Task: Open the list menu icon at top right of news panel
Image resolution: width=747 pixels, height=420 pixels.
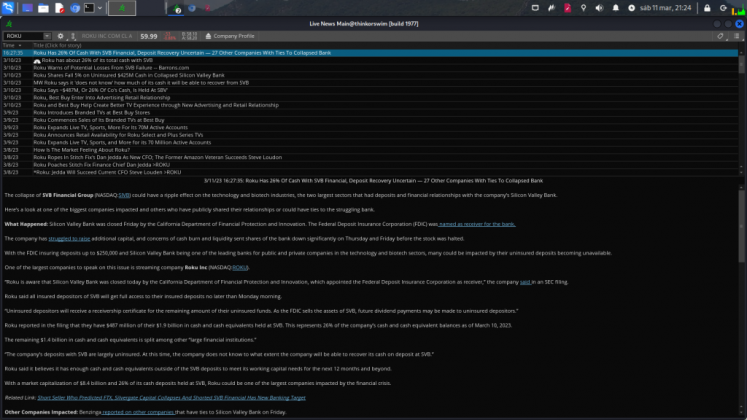Action: (x=738, y=36)
